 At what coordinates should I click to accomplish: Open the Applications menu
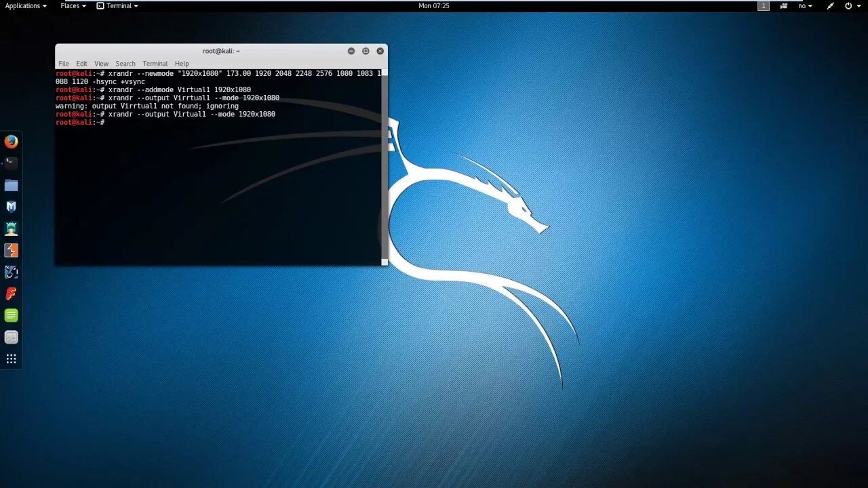(x=26, y=5)
